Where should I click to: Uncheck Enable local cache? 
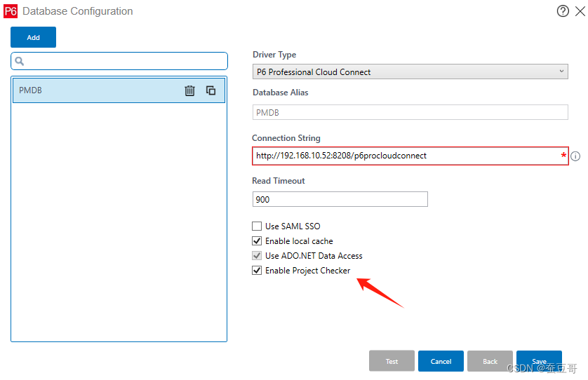pos(257,240)
